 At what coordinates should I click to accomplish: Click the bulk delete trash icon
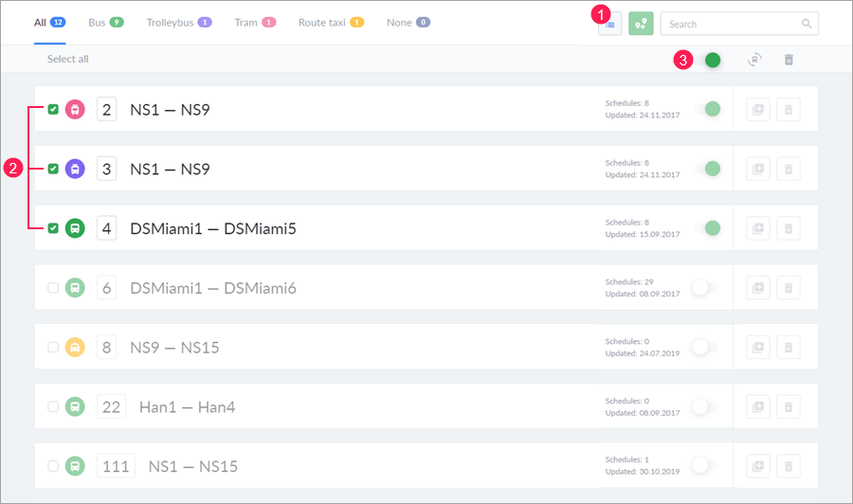(788, 60)
